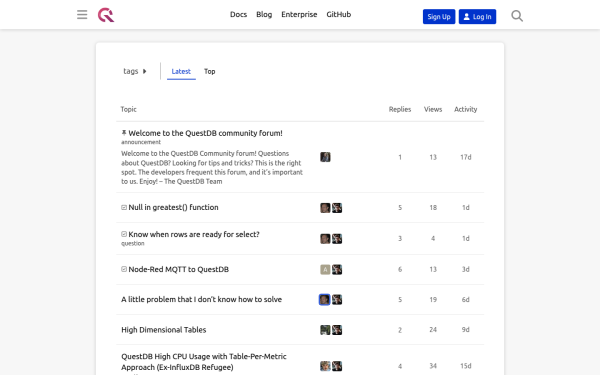
Task: Click the Log In button
Action: [x=478, y=16]
